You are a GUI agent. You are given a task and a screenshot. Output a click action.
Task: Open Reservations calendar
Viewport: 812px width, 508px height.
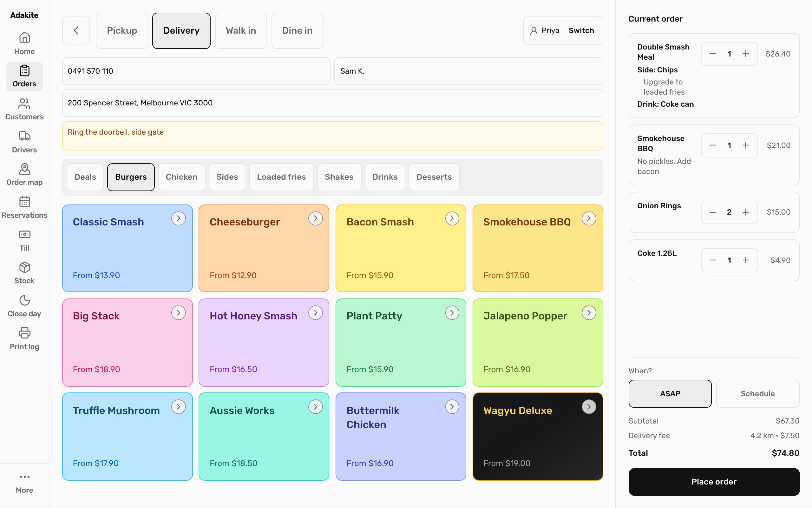pos(24,208)
